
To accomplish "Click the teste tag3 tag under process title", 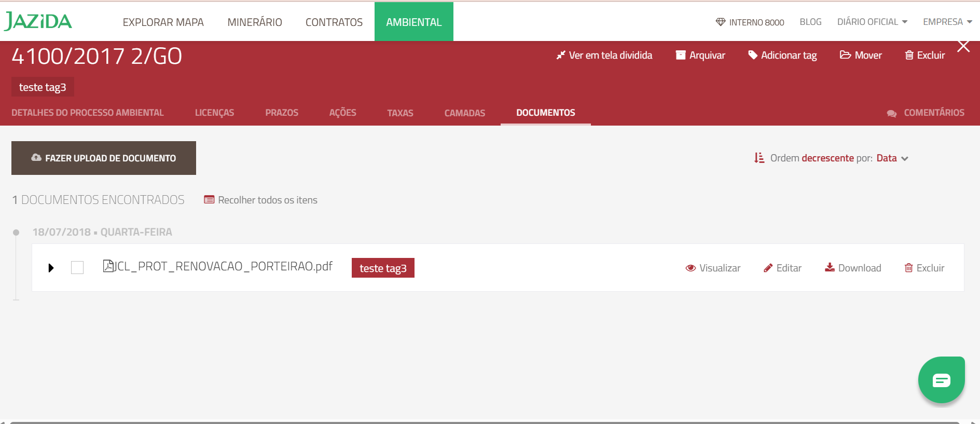I will (43, 87).
